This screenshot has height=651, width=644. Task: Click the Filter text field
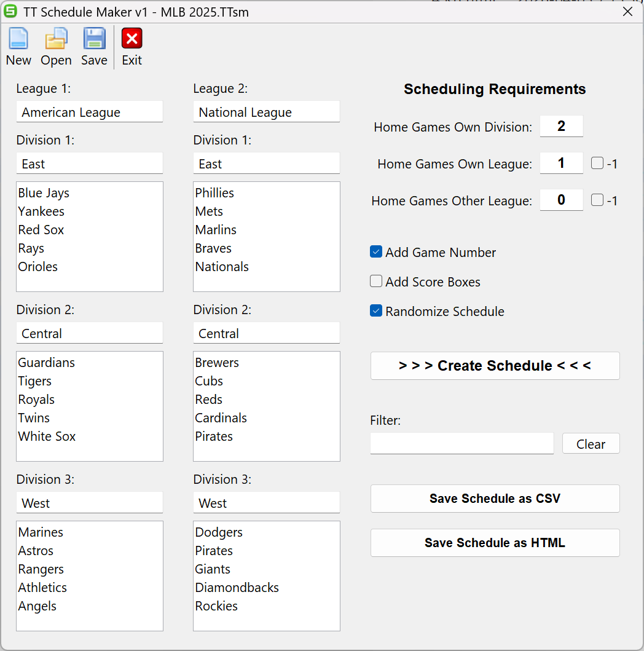(x=461, y=443)
